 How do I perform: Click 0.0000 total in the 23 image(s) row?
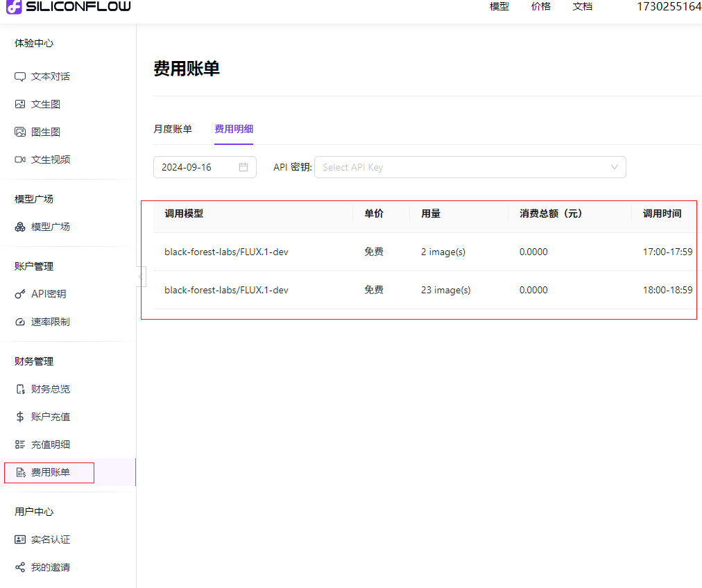pos(533,290)
